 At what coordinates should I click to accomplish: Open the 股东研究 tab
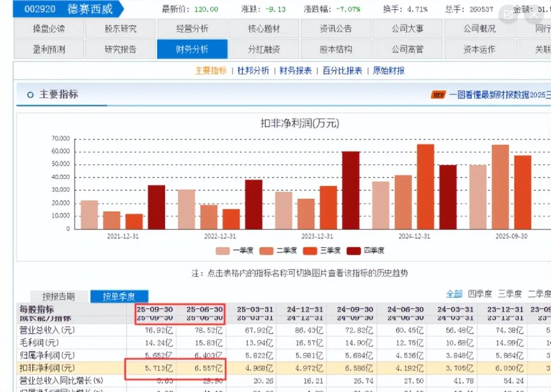120,29
